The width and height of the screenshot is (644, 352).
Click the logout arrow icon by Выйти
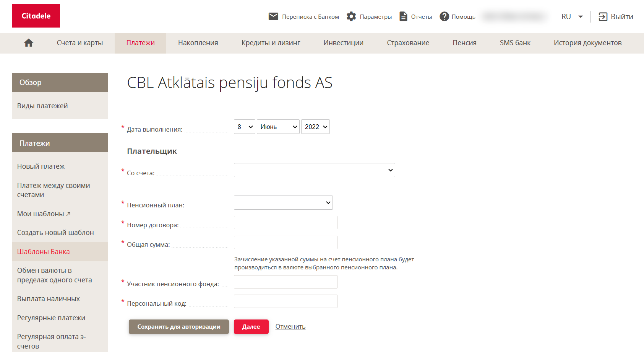click(603, 16)
